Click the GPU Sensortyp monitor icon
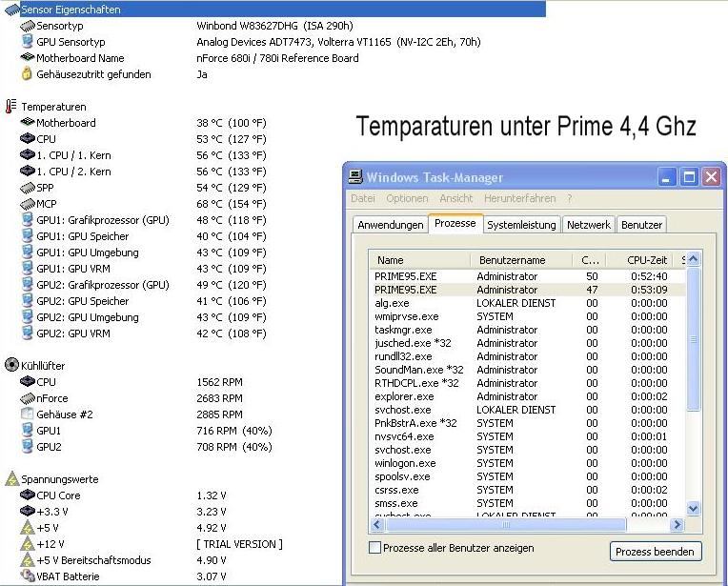 (28, 41)
